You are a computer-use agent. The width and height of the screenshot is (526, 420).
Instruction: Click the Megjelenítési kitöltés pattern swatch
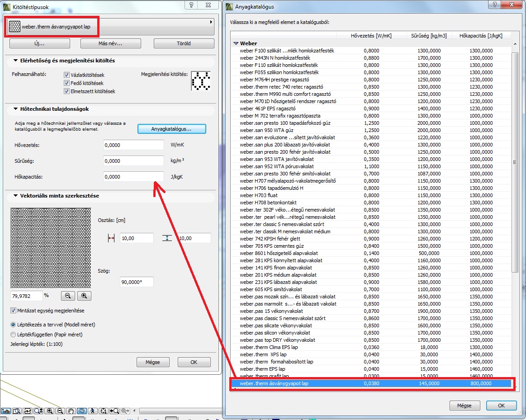click(x=201, y=81)
